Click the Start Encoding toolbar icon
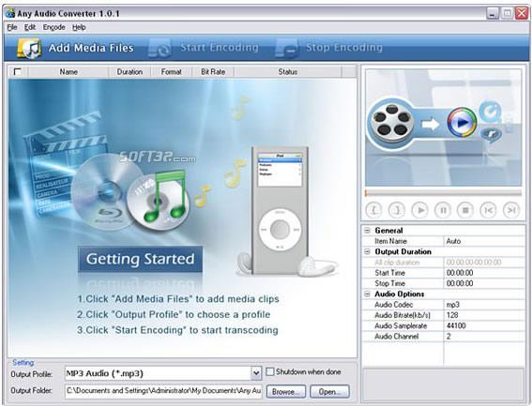532x406 pixels. pyautogui.click(x=160, y=48)
